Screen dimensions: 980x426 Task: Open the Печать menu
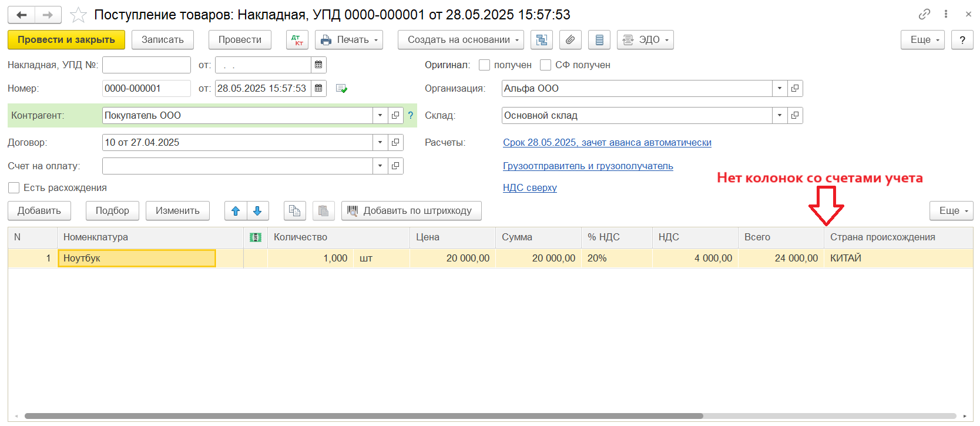click(x=348, y=40)
